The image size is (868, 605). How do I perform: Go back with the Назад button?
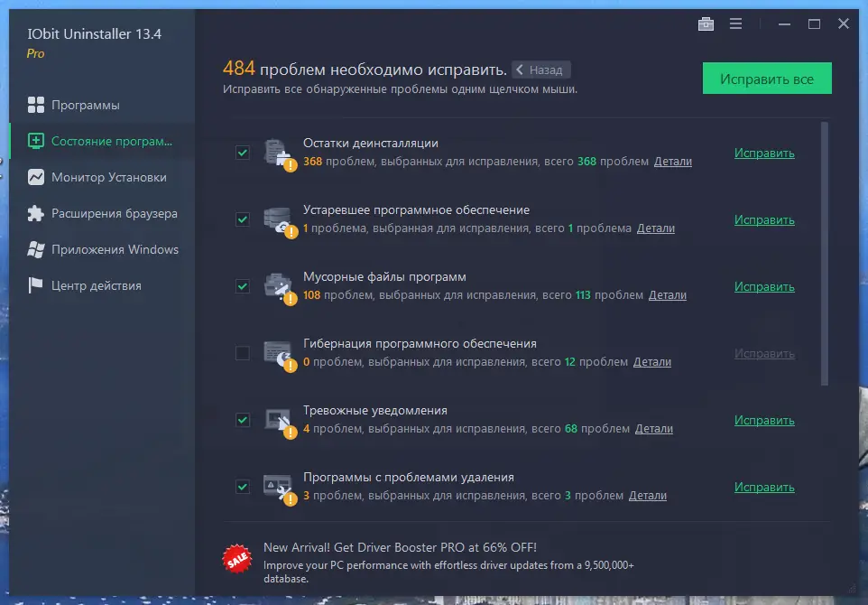pos(540,70)
